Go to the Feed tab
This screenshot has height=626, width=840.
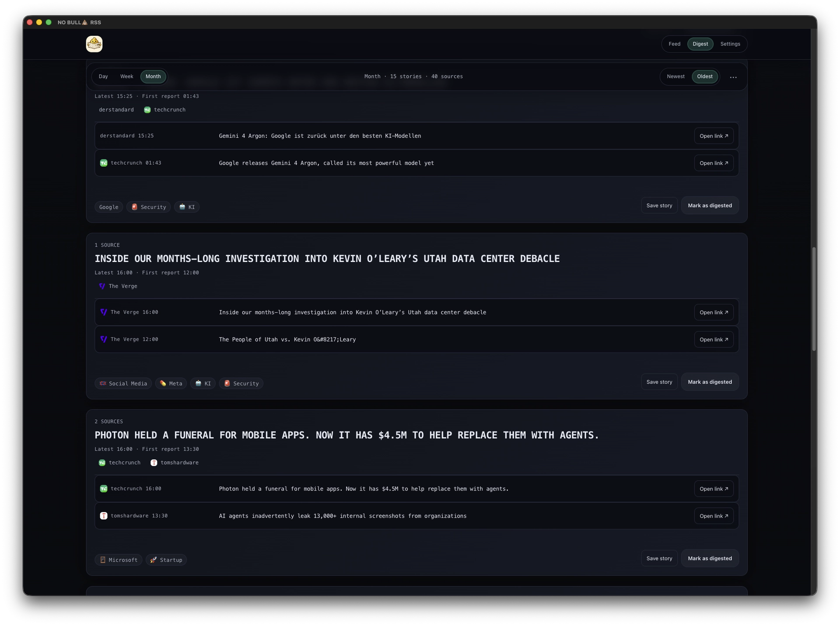[x=674, y=44]
